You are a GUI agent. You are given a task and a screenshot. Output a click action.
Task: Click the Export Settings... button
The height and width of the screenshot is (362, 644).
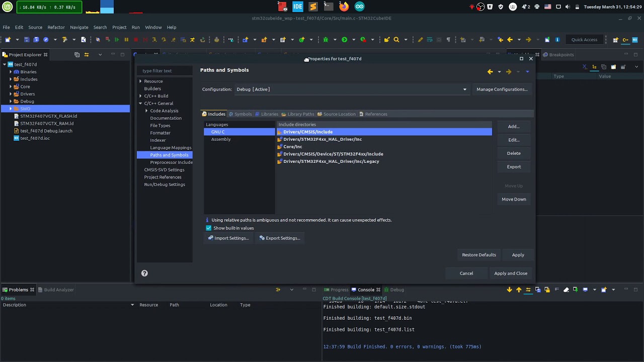pos(280,238)
